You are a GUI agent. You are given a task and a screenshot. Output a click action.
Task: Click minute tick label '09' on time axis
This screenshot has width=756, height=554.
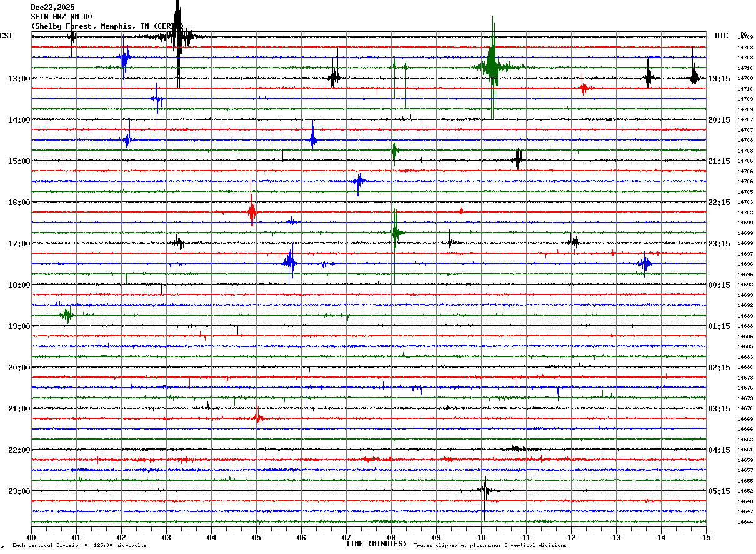point(436,537)
